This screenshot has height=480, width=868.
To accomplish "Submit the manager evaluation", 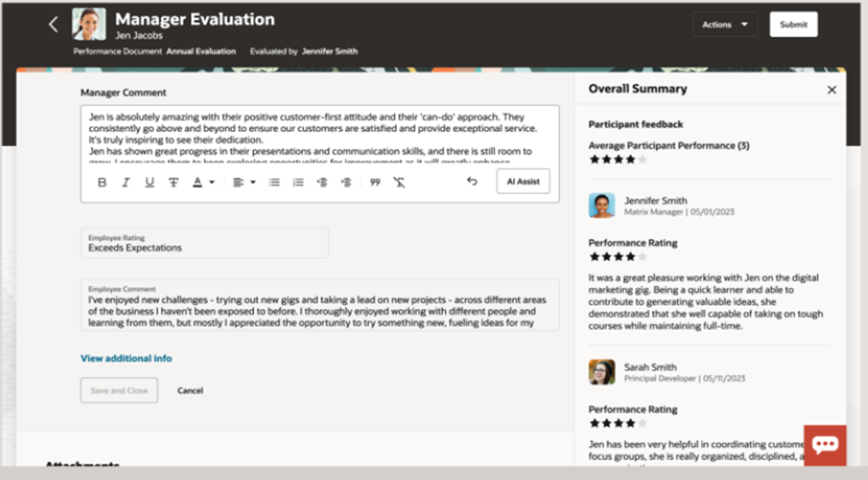I will (793, 25).
